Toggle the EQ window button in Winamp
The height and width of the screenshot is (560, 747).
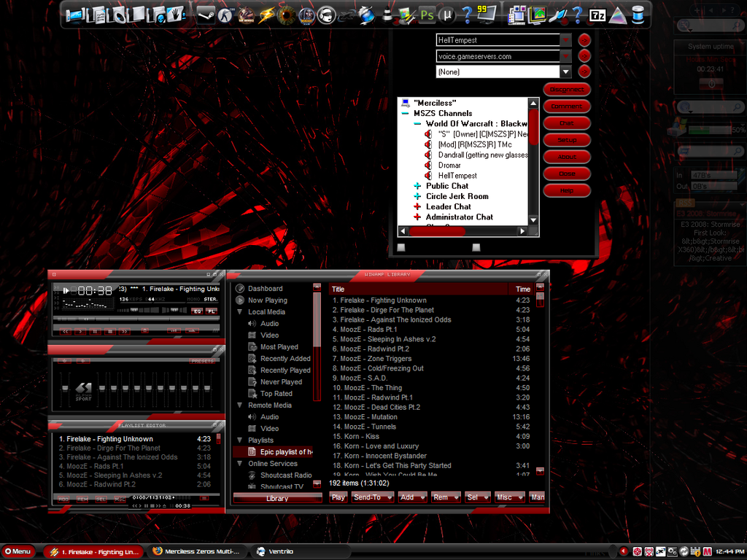click(x=197, y=311)
